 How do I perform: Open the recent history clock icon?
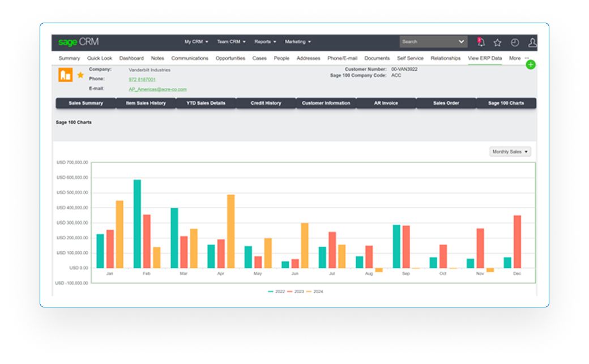tap(515, 42)
